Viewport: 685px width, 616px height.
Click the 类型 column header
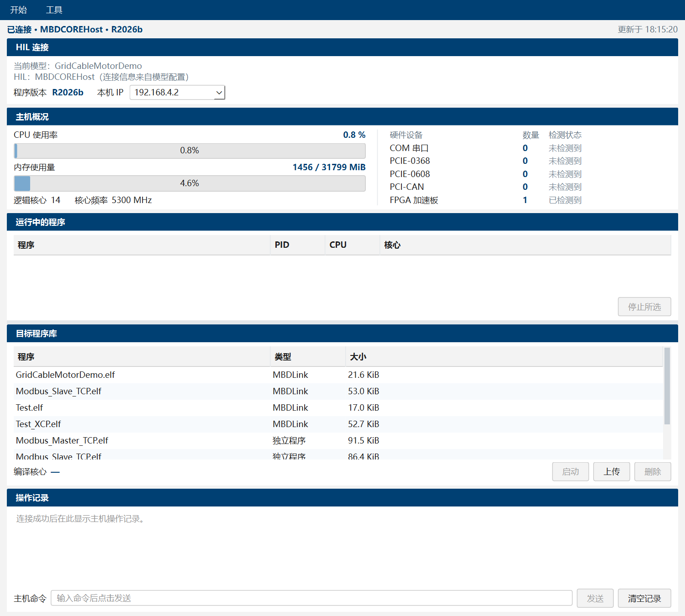[x=308, y=357]
